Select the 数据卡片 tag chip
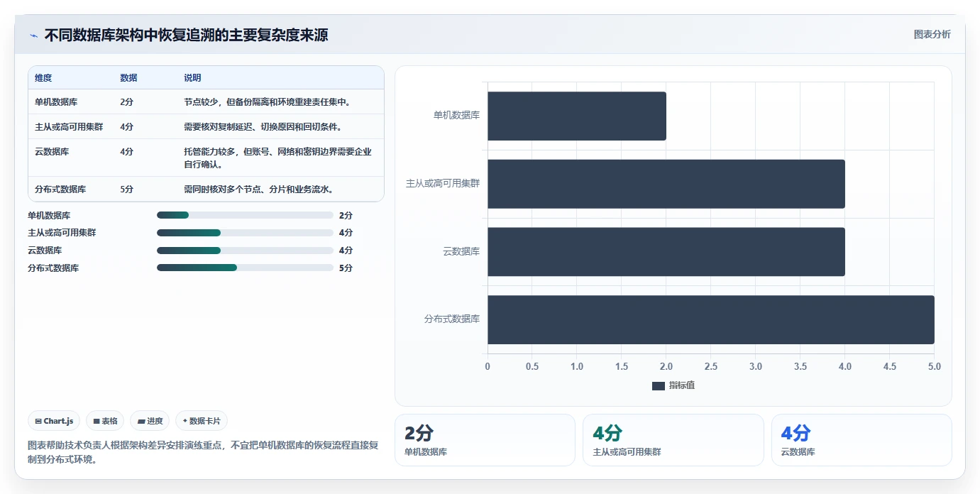The height and width of the screenshot is (494, 980). click(x=202, y=421)
